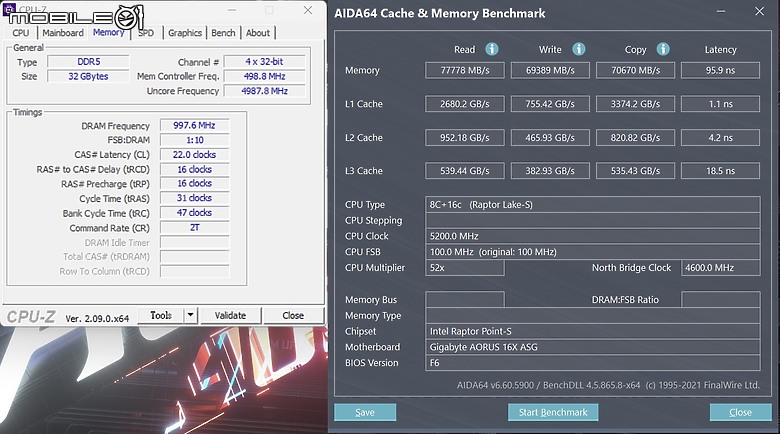
Task: Click the L3 Cache Copy value 535.43 GB/s
Action: (x=635, y=171)
